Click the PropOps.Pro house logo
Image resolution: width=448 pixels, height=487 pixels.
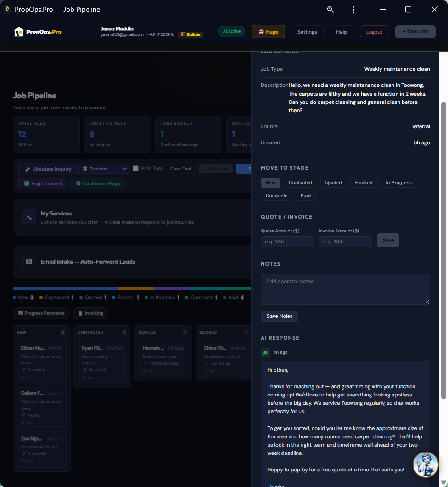[x=19, y=32]
